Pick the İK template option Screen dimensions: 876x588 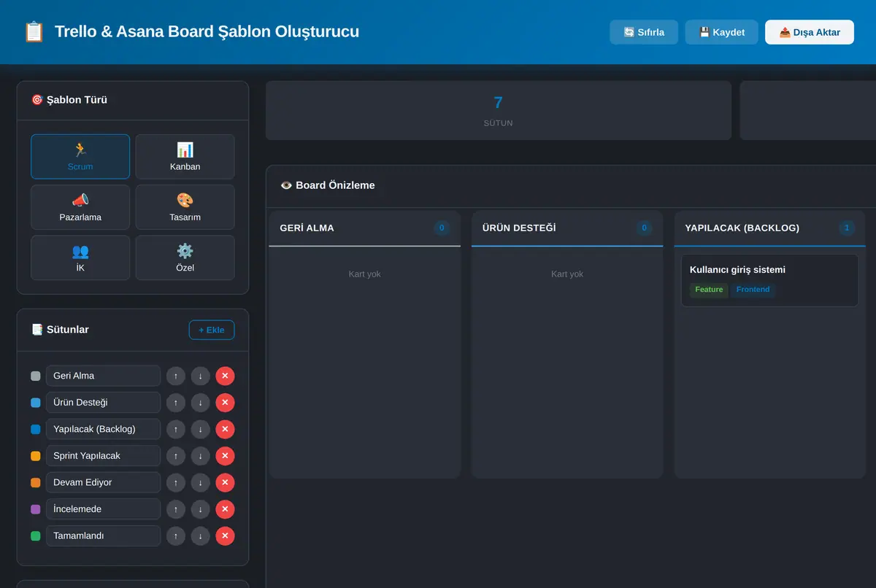coord(80,258)
